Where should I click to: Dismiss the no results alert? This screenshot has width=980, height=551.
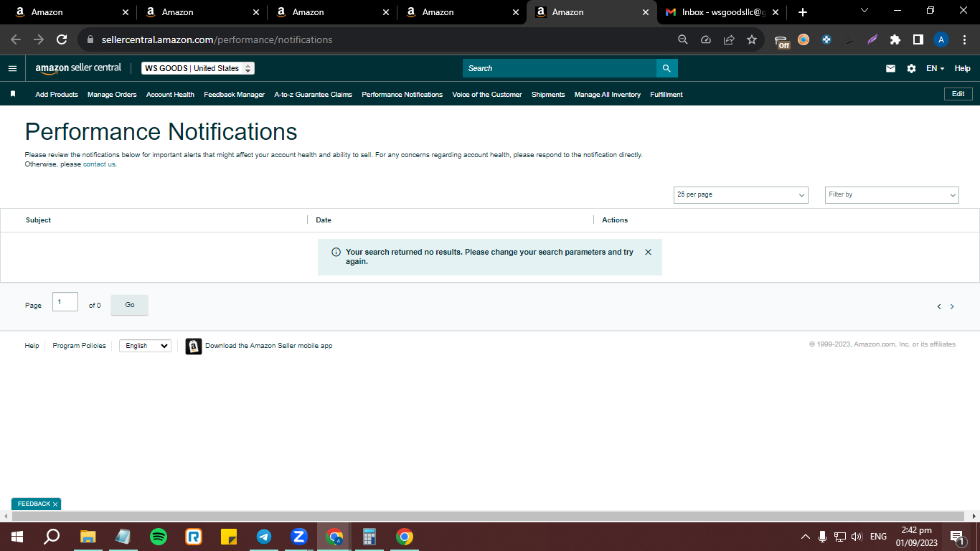coord(649,252)
